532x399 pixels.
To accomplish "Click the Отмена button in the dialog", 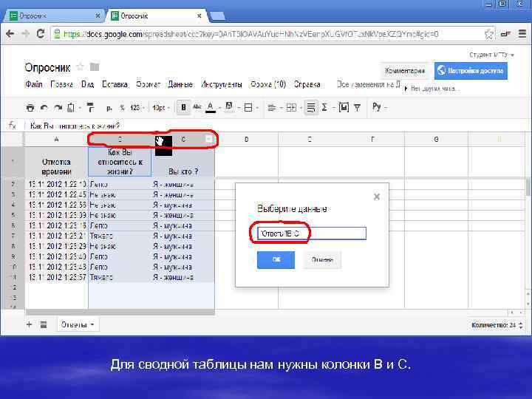I will pyautogui.click(x=322, y=260).
